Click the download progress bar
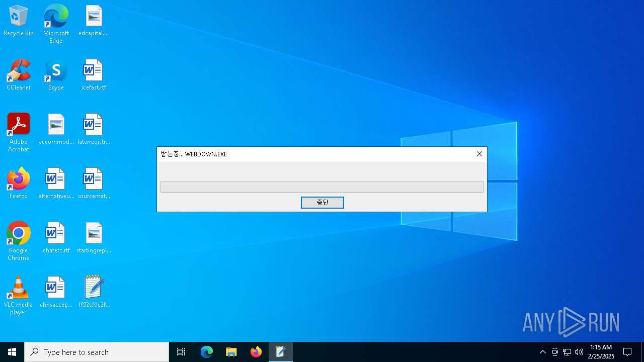The height and width of the screenshot is (362, 644). (x=322, y=187)
